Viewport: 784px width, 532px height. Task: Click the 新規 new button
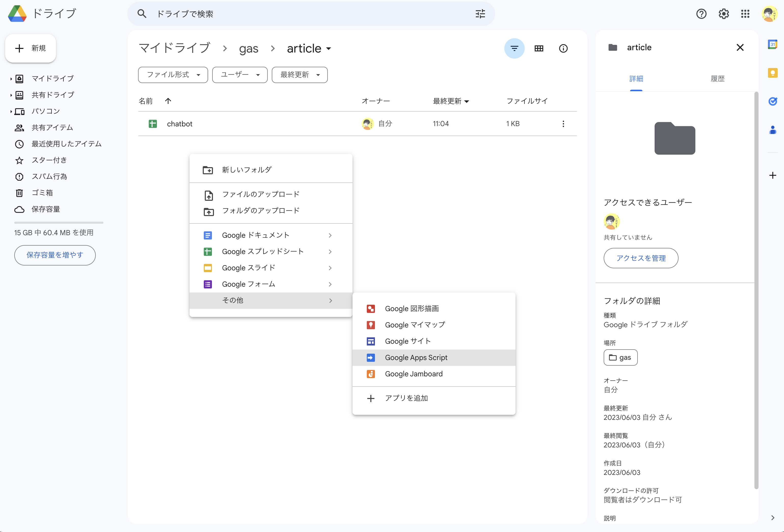31,48
